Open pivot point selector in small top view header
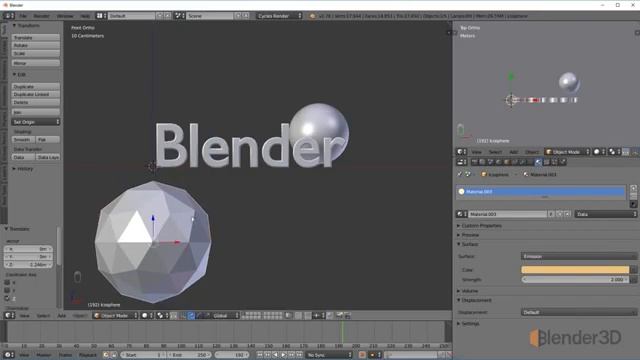 [614, 152]
